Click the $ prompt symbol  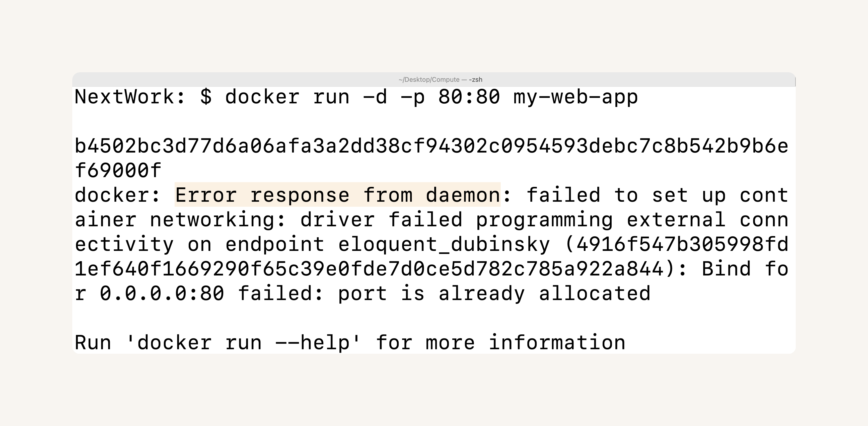206,97
